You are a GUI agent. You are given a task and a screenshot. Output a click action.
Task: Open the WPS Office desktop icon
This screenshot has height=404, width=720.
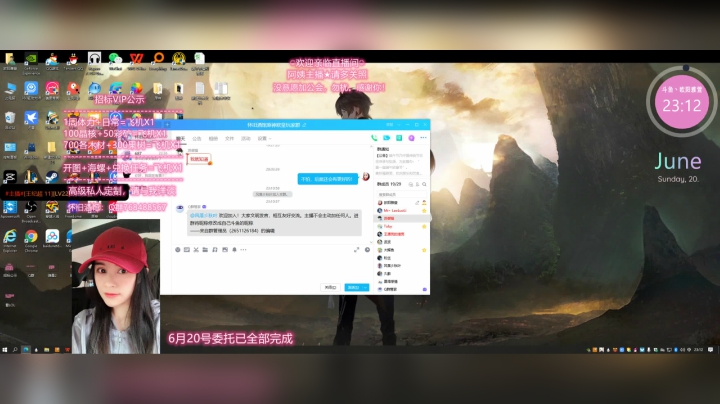[136, 62]
